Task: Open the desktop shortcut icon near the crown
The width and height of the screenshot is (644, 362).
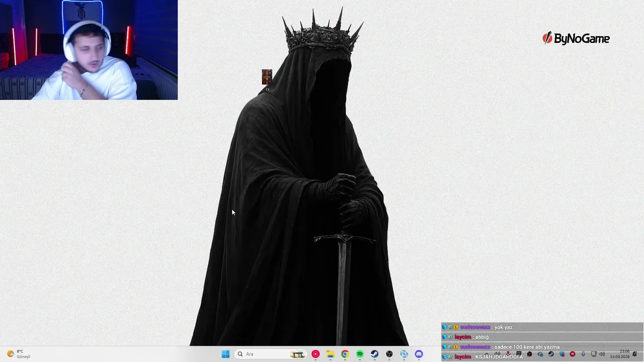Action: point(267,79)
